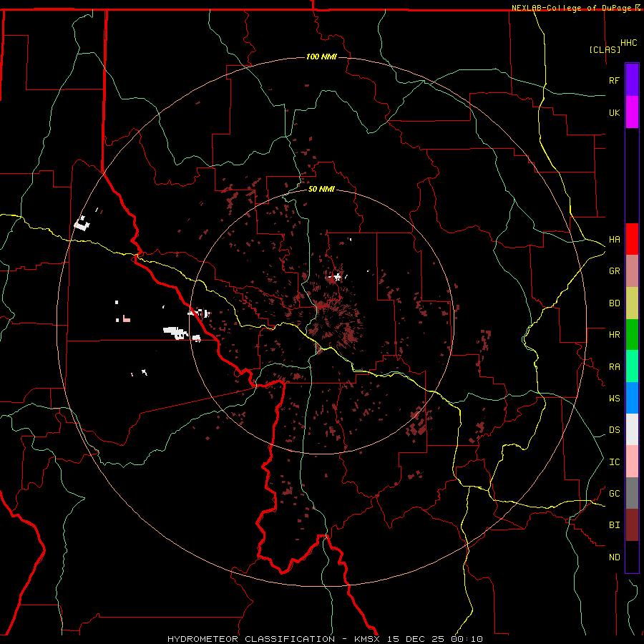Click the HYDROMETEOR CLASSIFICATION title text

251,639
